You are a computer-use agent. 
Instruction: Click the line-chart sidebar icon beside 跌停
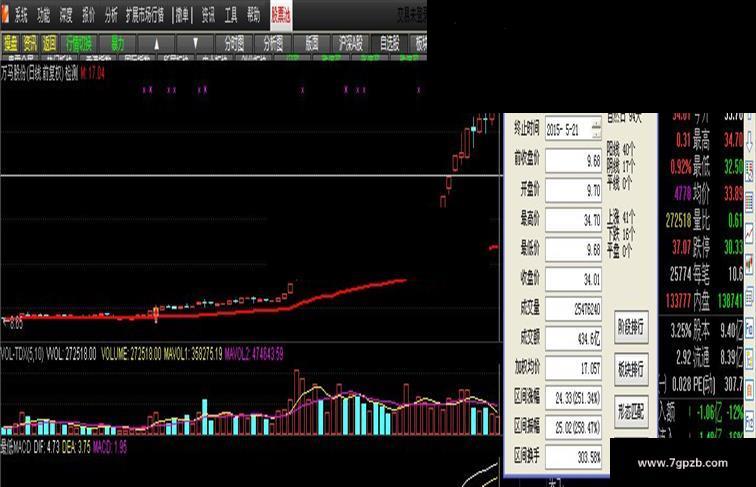(x=750, y=235)
